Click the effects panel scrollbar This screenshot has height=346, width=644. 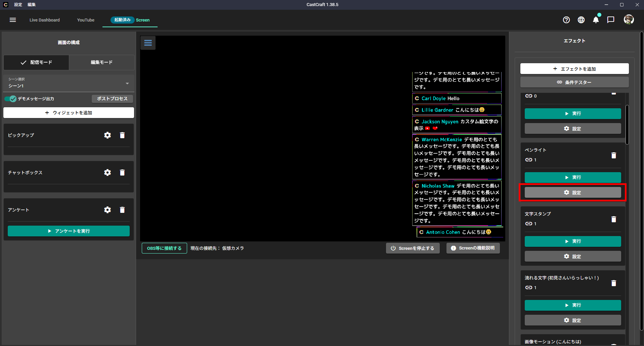pyautogui.click(x=627, y=125)
